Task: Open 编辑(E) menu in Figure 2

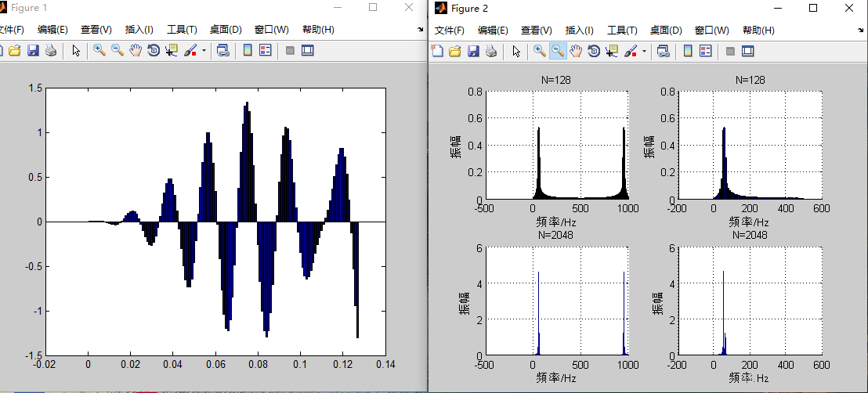Action: tap(493, 31)
